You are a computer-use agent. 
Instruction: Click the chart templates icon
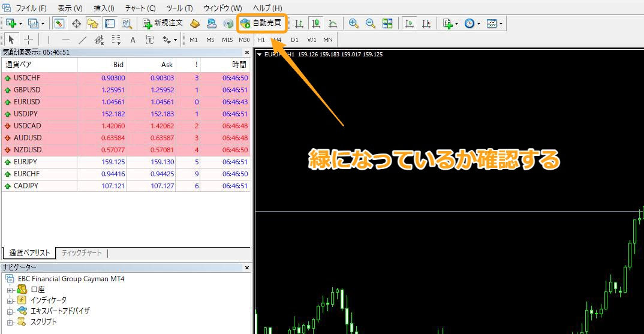(x=492, y=23)
